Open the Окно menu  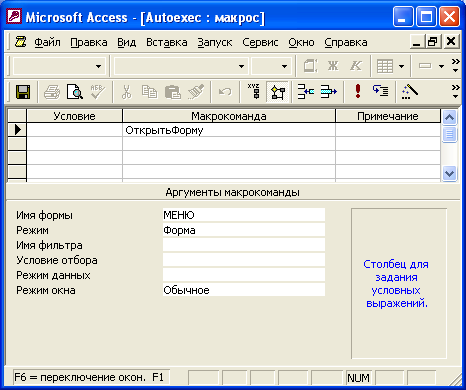point(301,42)
